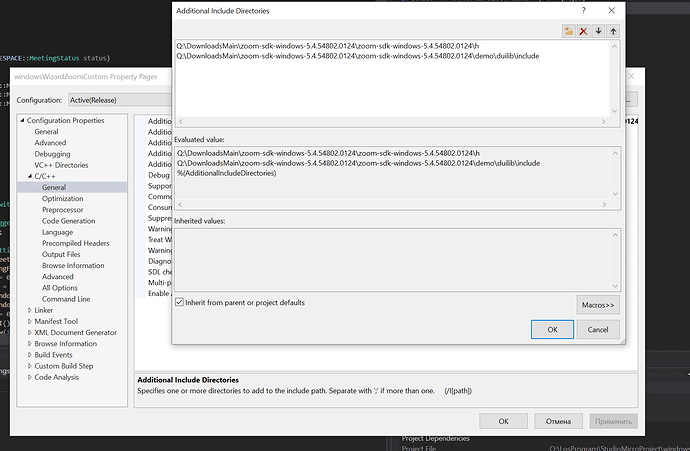The width and height of the screenshot is (690, 451).
Task: Click Отмена button in Property Pages
Action: (x=558, y=421)
